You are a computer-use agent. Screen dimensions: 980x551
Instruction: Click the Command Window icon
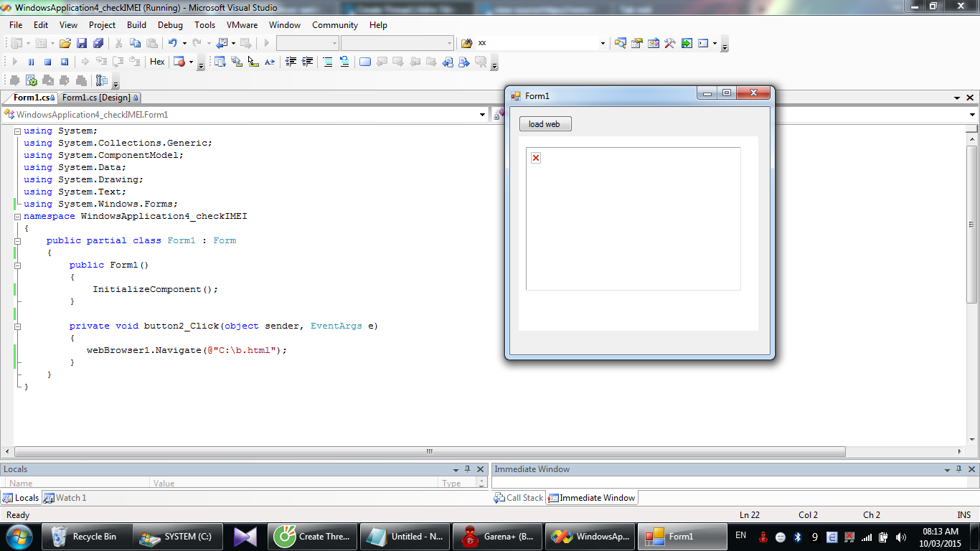(703, 43)
